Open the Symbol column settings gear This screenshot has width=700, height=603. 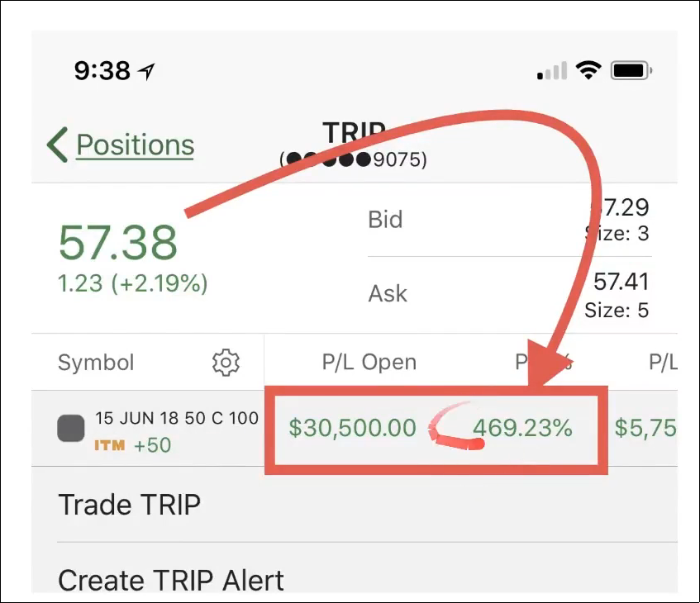(x=226, y=363)
